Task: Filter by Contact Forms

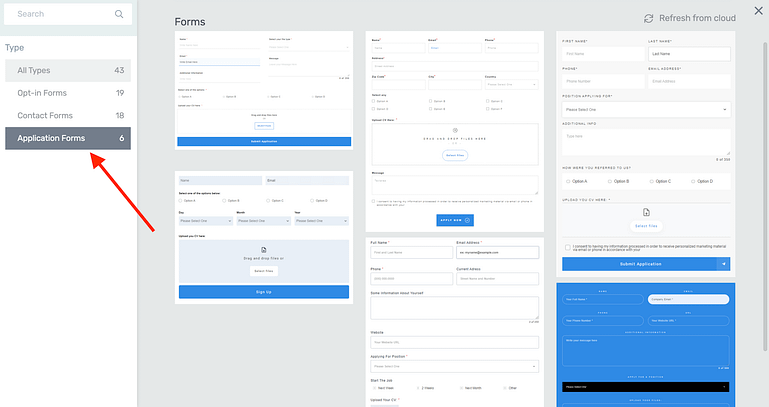Action: (x=66, y=116)
